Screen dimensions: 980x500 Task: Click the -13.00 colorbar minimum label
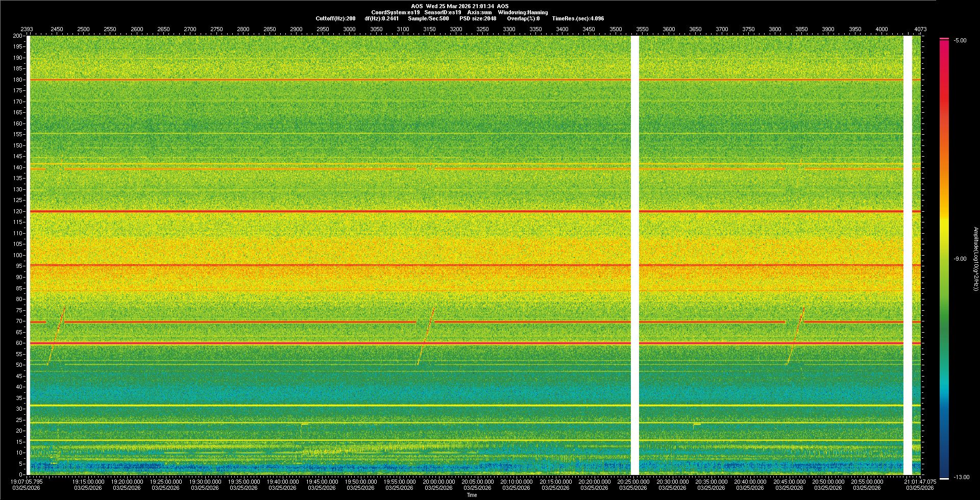962,477
